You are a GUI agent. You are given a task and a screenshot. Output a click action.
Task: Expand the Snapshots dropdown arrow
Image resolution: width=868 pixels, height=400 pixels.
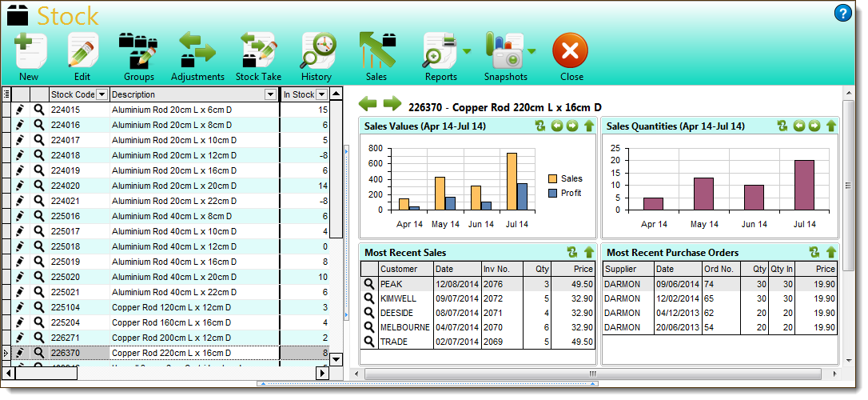pos(532,51)
